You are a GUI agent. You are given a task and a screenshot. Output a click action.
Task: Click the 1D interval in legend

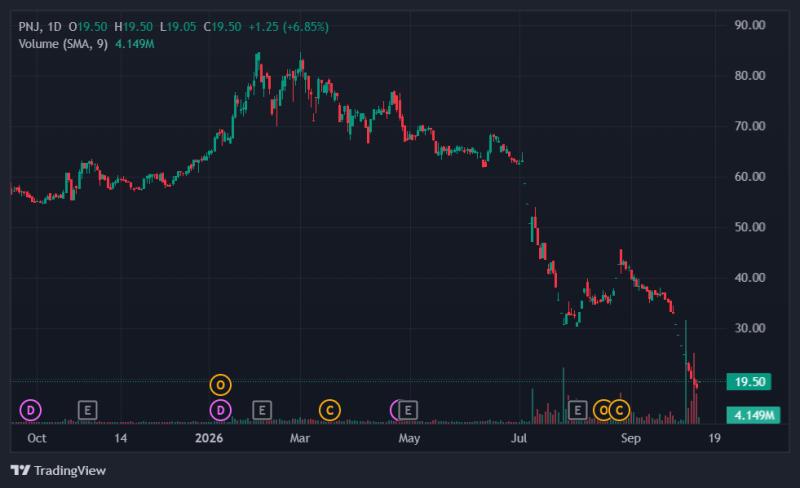click(x=54, y=27)
